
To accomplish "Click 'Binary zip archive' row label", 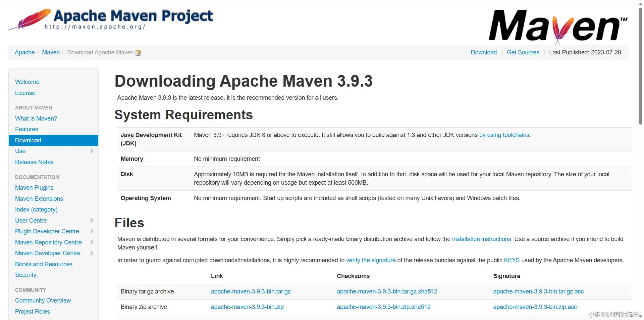I will [144, 307].
